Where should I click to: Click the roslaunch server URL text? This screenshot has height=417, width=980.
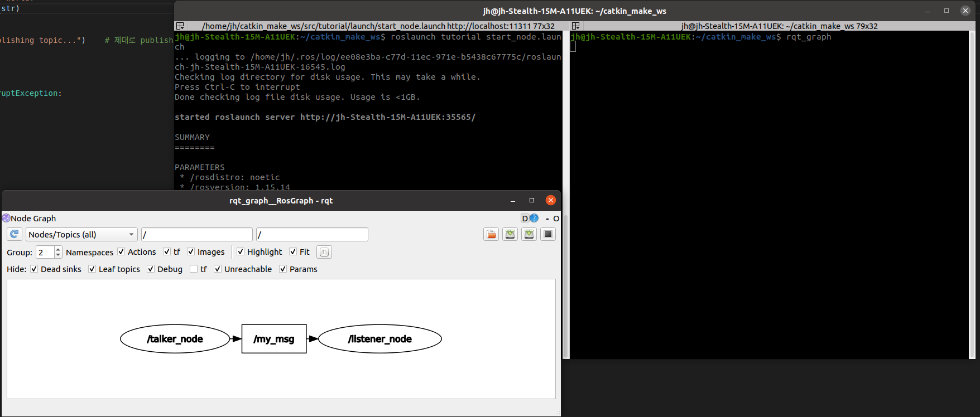point(388,117)
